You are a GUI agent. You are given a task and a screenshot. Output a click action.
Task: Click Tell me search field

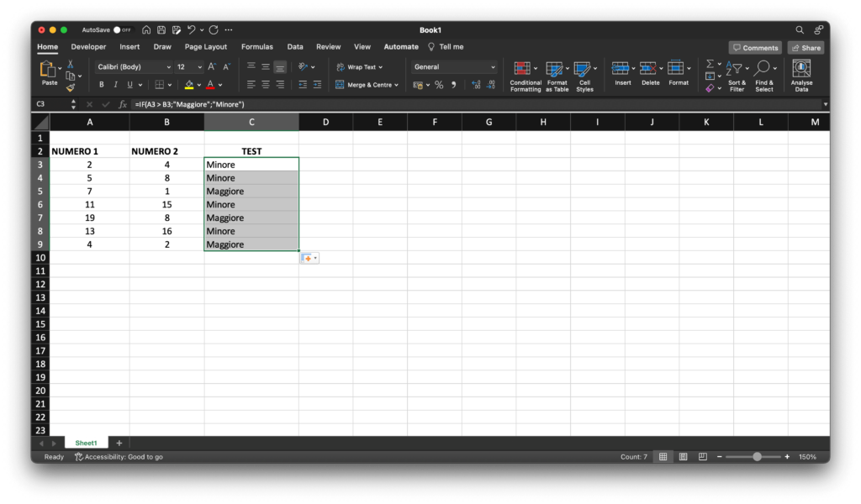click(x=446, y=47)
